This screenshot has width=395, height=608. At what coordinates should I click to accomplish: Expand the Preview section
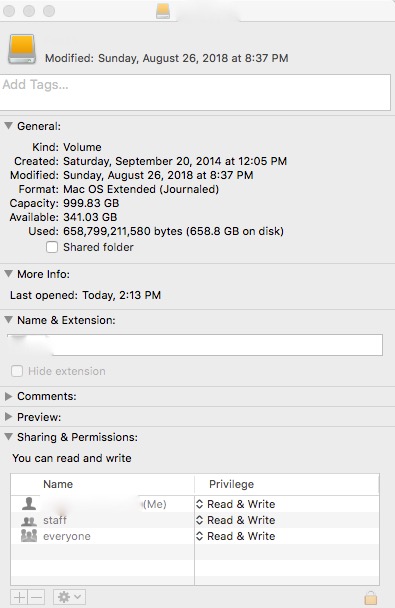9,417
